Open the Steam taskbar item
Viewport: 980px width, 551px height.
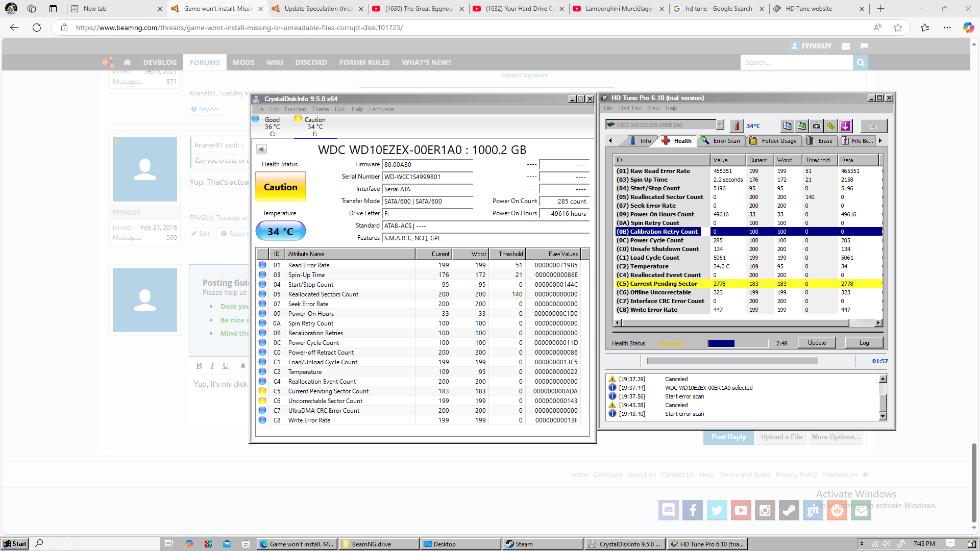point(542,544)
